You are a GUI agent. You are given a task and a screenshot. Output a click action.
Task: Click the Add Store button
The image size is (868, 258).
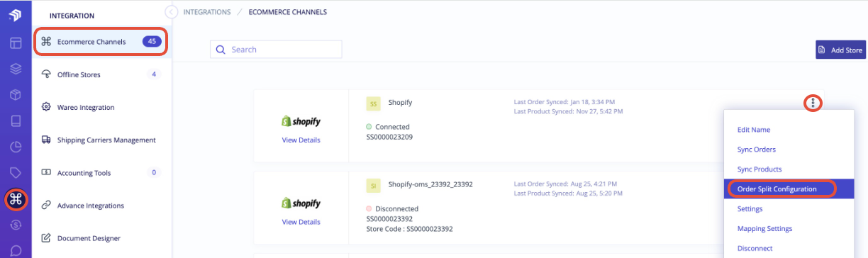click(840, 50)
